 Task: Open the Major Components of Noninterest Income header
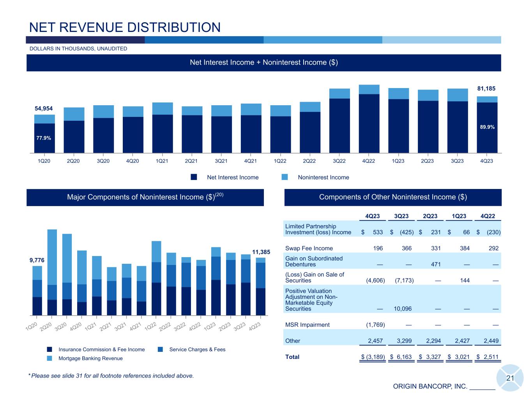145,197
